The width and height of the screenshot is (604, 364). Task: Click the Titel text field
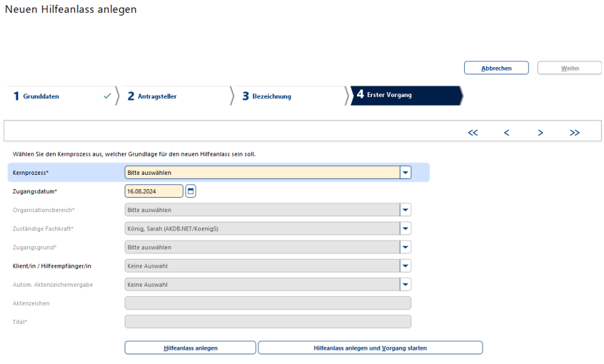coord(267,322)
